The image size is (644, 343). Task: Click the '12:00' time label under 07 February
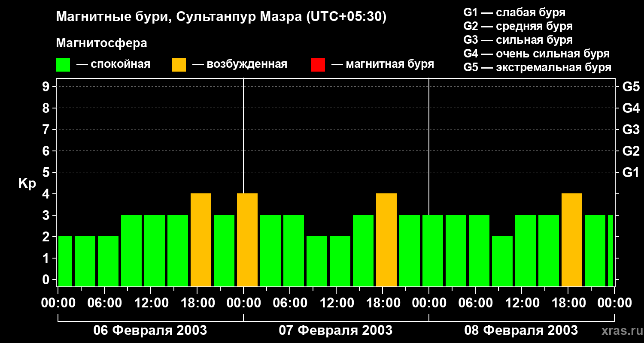tap(337, 303)
